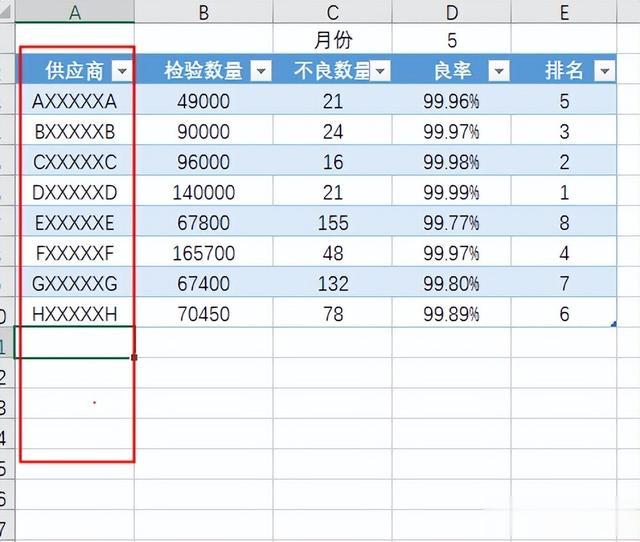Viewport: 640px width, 542px height.
Task: Open the 供应商 filter dropdown
Action: tap(122, 71)
